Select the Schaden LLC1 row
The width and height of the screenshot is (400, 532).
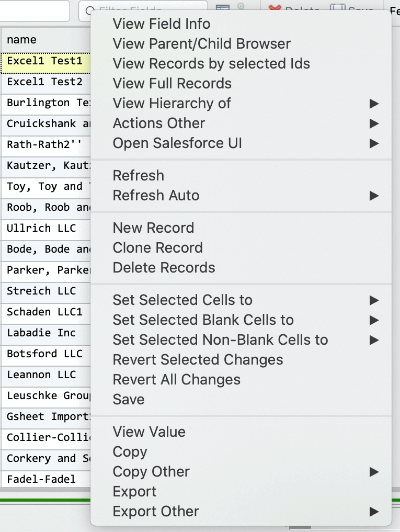click(46, 314)
